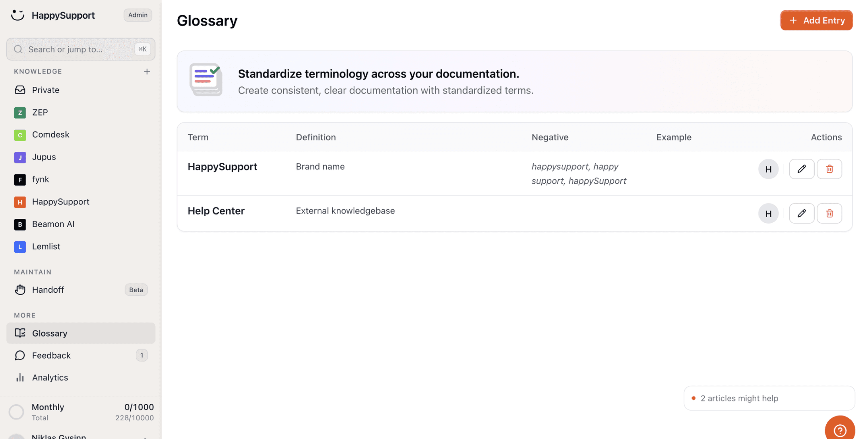Image resolution: width=868 pixels, height=439 pixels.
Task: Delete the HappySupport entry with trash icon
Action: pos(829,169)
